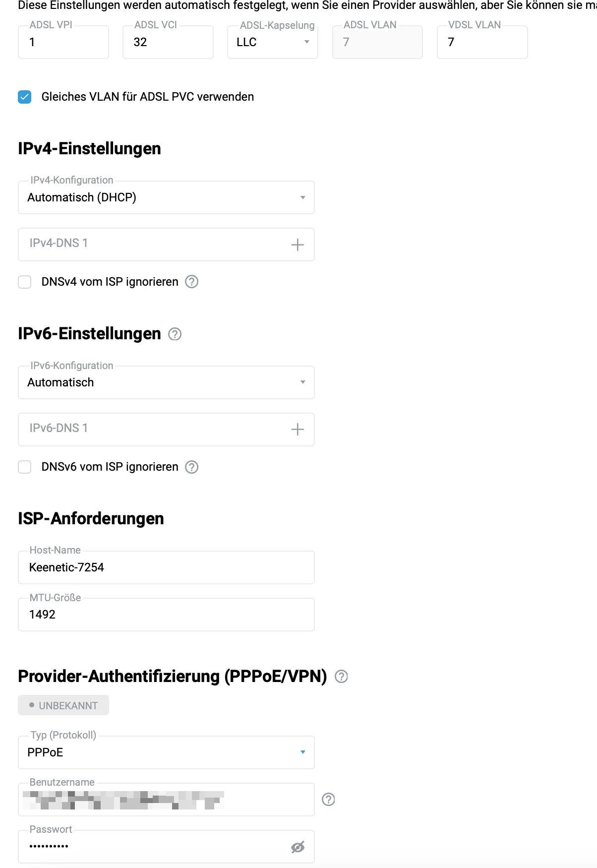Open help for DNSv4 vom ISP ignorieren
This screenshot has height=868, width=597.
click(191, 282)
